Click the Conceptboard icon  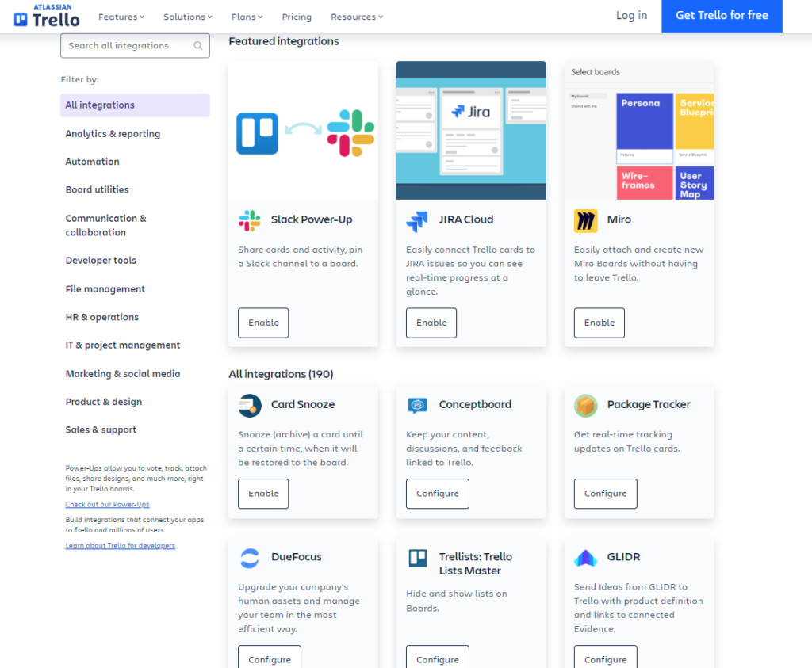(x=417, y=405)
